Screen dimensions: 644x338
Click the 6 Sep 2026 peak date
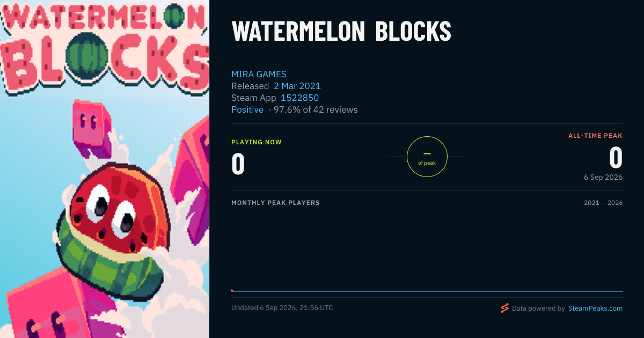[x=604, y=177]
